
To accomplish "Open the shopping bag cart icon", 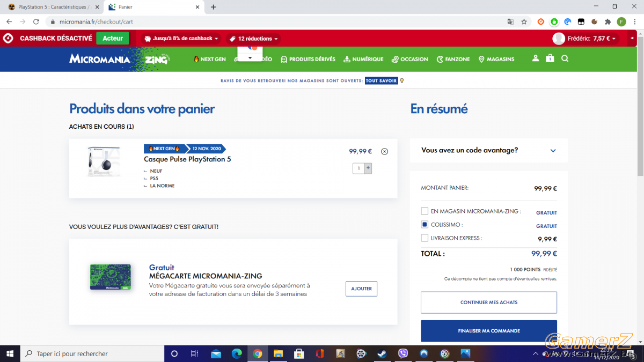I will [550, 58].
